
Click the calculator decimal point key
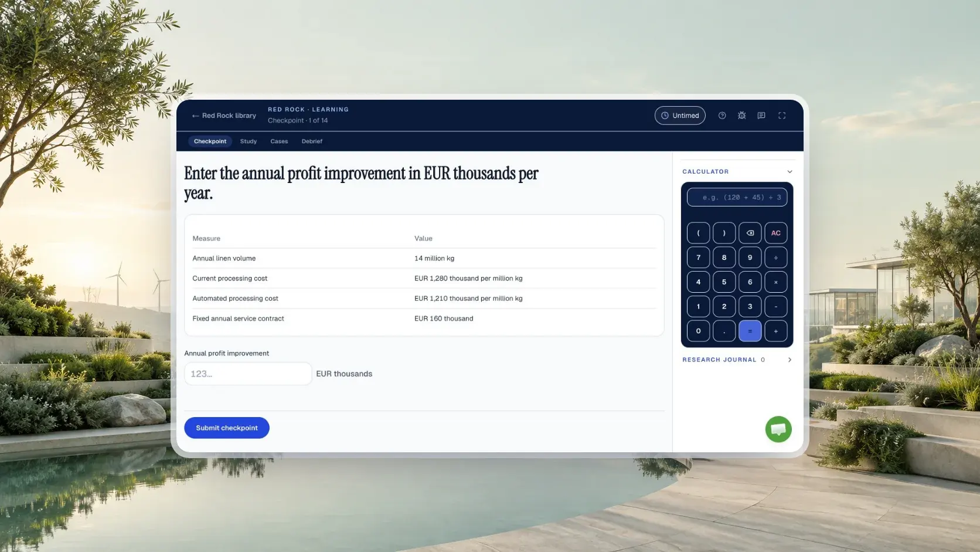coord(724,331)
